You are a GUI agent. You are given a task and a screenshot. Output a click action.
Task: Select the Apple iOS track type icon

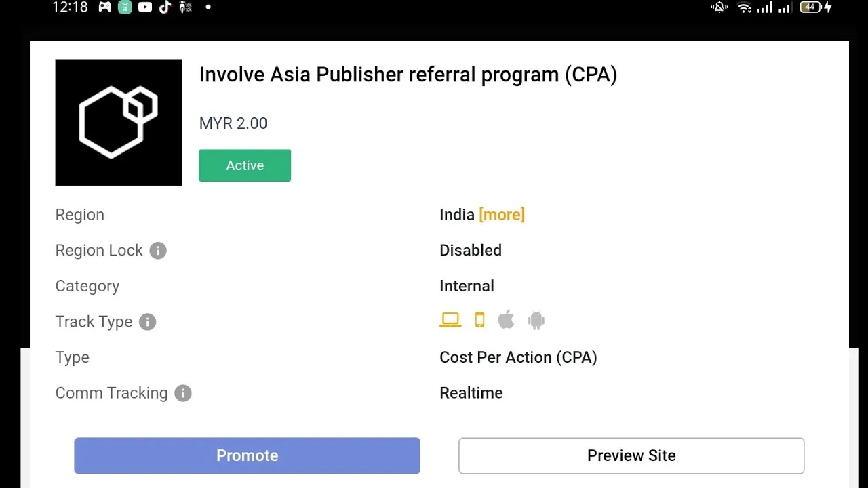(x=506, y=319)
